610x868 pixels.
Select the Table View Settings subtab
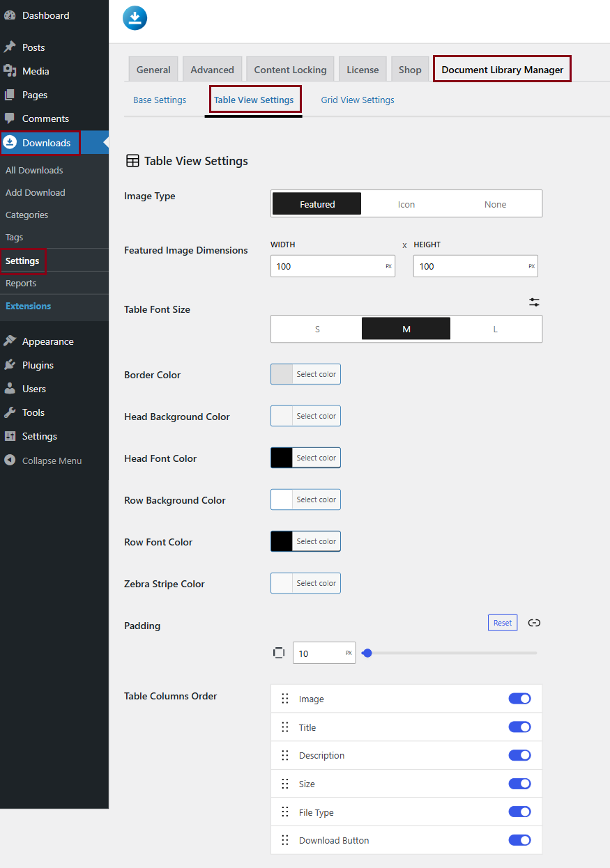[254, 100]
